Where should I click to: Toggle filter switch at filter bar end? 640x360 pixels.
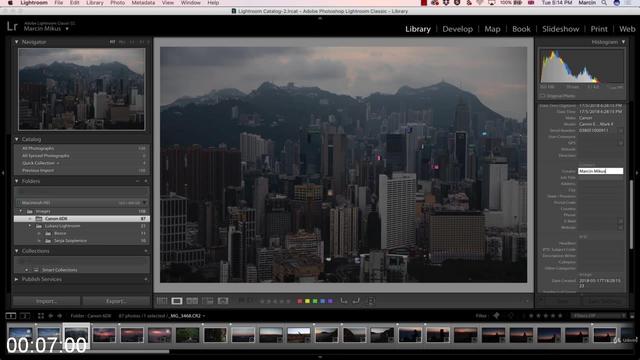pyautogui.click(x=632, y=316)
